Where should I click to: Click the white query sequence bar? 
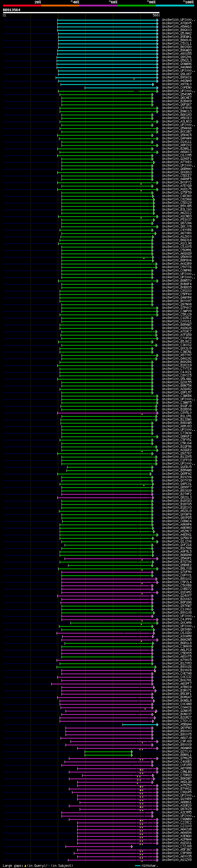pyautogui.click(x=81, y=13)
